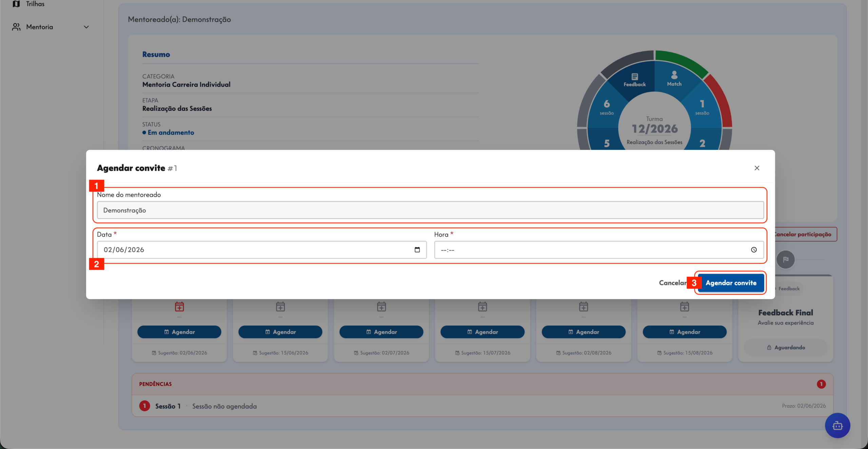Click the Hora time input field
Image resolution: width=868 pixels, height=449 pixels.
599,250
